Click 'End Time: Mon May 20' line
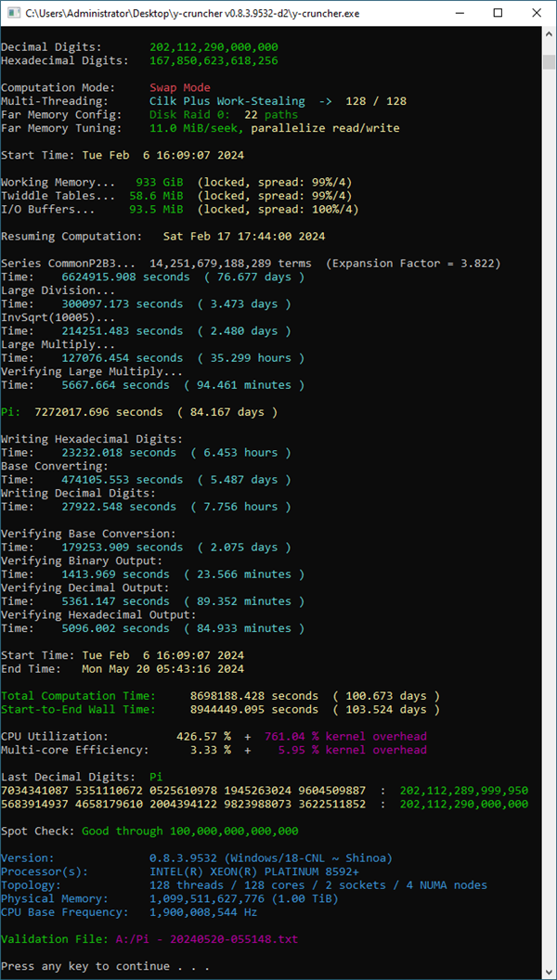Viewport: 557px width, 980px height. (x=122, y=669)
